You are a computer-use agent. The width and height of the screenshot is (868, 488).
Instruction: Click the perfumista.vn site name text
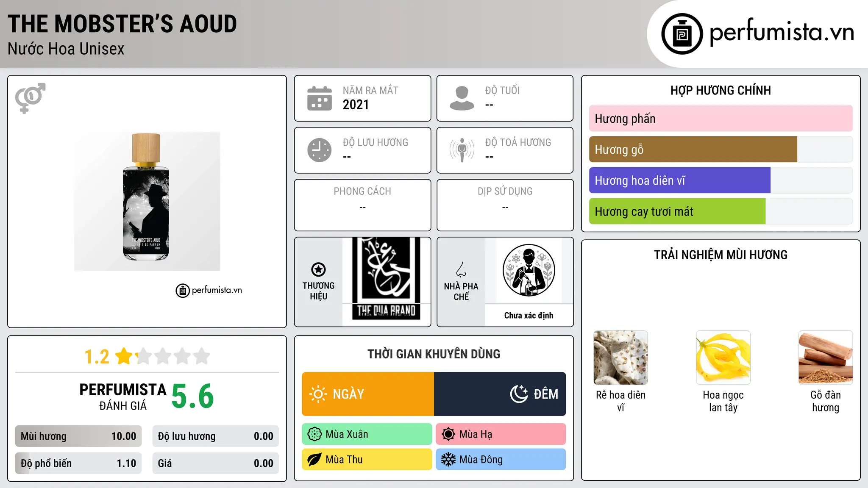(x=782, y=33)
